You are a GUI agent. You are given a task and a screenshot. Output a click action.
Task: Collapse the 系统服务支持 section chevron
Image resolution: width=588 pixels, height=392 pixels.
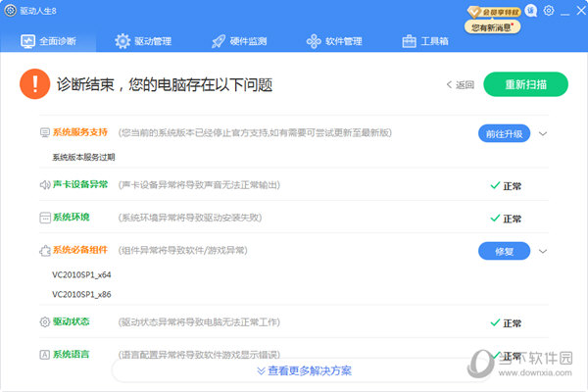click(543, 134)
